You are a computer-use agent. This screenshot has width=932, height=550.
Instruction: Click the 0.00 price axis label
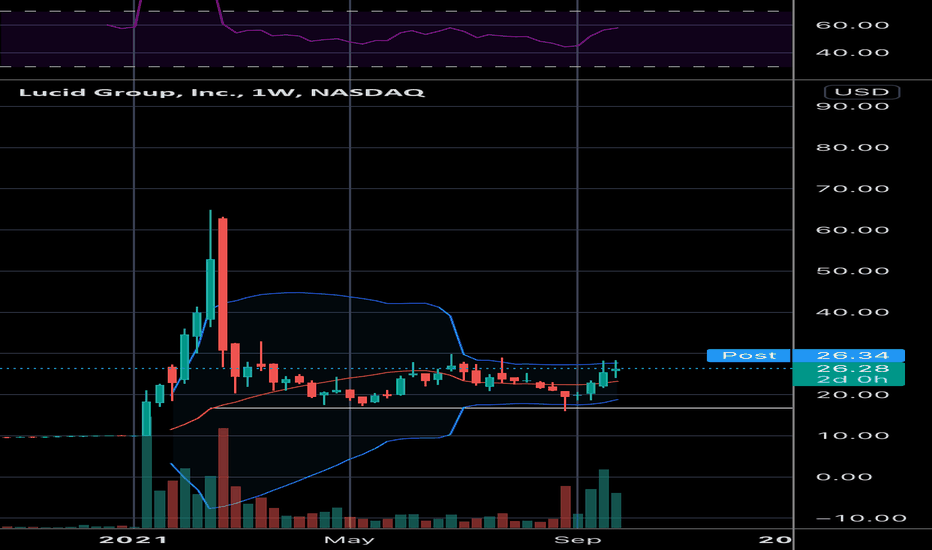(x=844, y=477)
